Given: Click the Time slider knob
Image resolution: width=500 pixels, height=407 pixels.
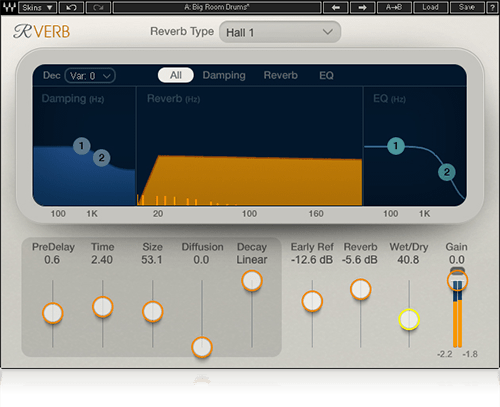Looking at the screenshot, I should [x=103, y=307].
